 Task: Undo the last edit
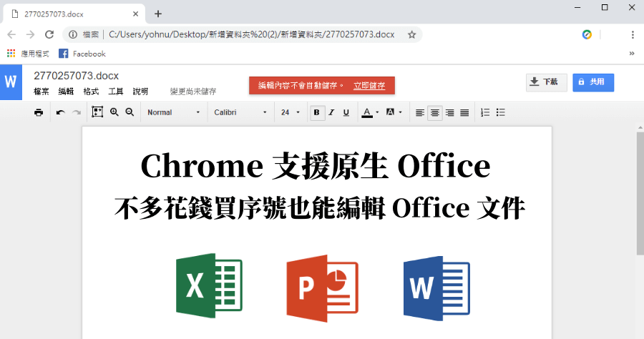pyautogui.click(x=61, y=112)
